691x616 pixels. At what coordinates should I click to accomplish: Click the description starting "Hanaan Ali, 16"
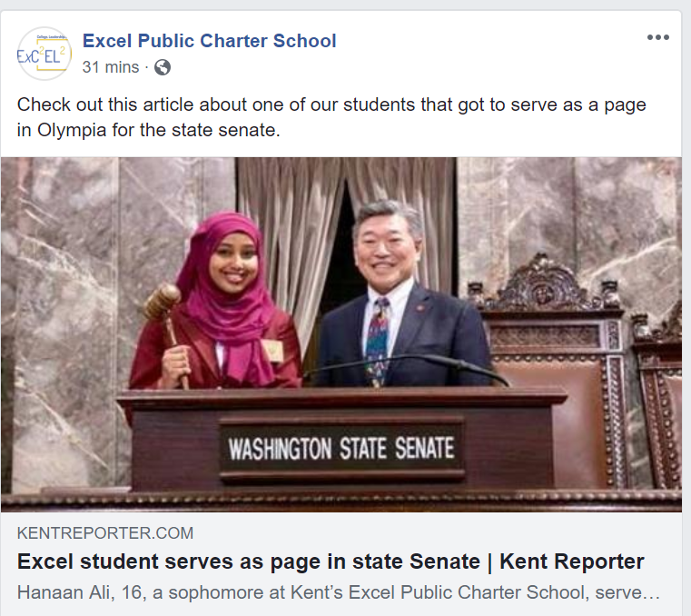point(339,592)
